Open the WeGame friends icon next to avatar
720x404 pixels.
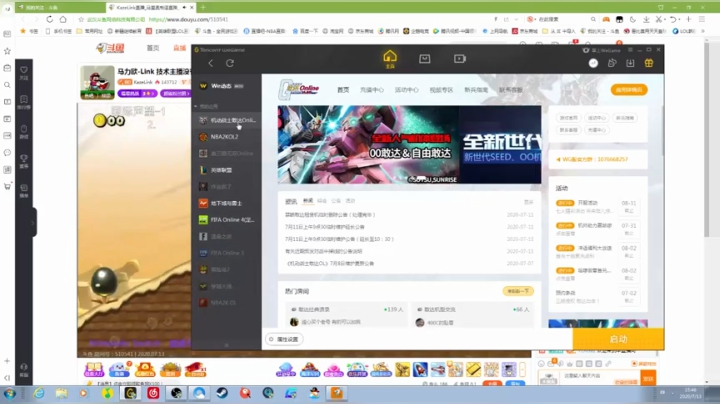pos(612,63)
